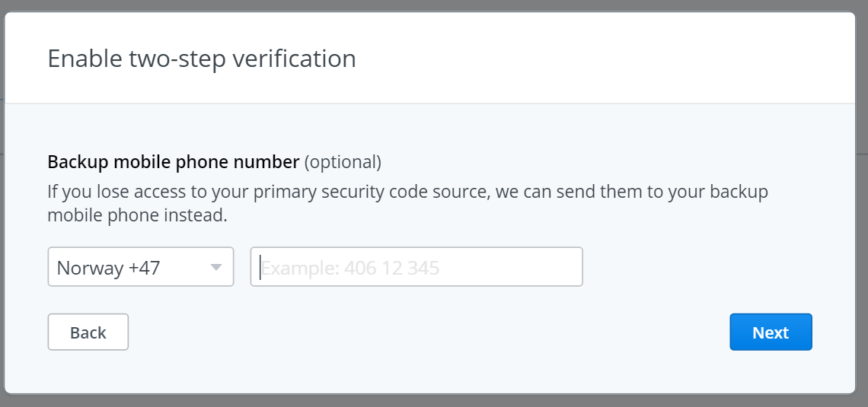868x407 pixels.
Task: Click the dropdown arrow beside Norway +47
Action: click(x=216, y=268)
